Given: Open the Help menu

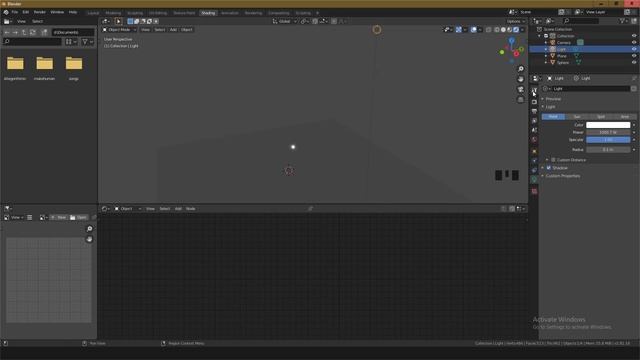Looking at the screenshot, I should [73, 12].
